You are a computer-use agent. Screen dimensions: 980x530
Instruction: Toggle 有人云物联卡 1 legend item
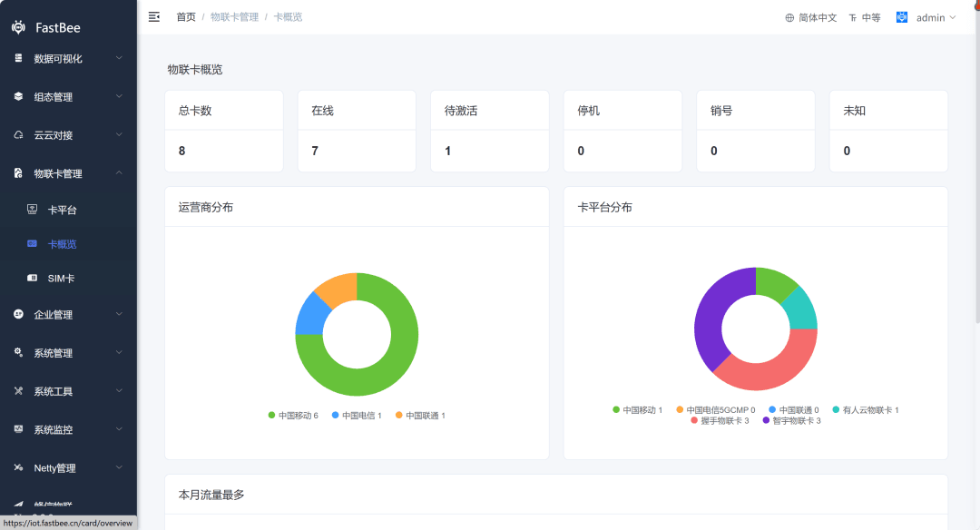[x=866, y=410]
